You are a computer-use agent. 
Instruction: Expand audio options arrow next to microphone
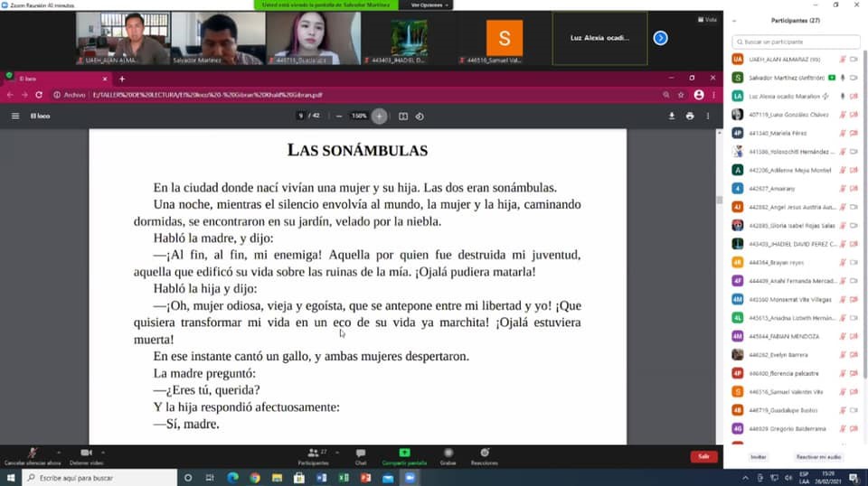[59, 453]
